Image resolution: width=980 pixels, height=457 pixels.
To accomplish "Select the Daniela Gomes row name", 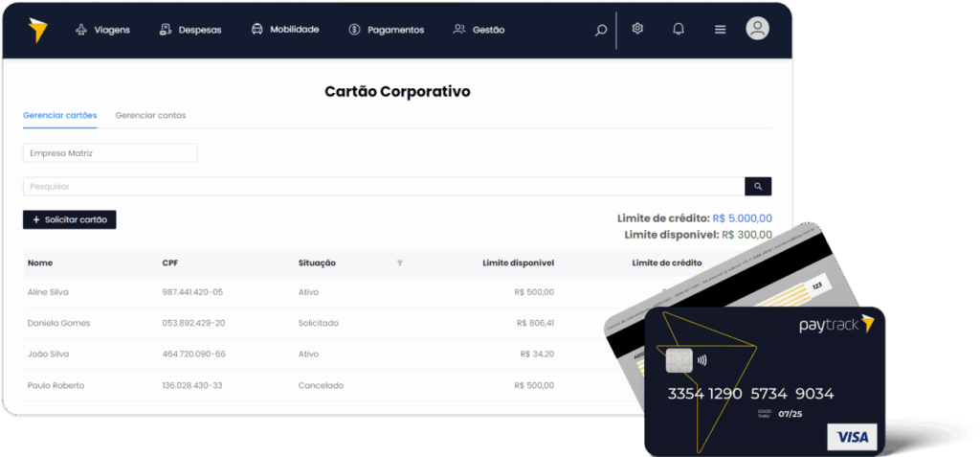I will pos(58,323).
